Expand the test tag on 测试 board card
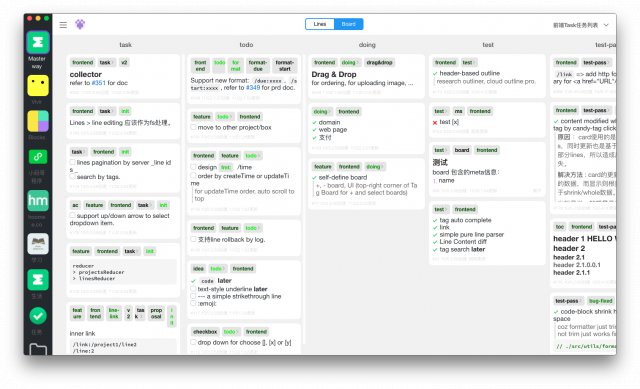 click(440, 150)
